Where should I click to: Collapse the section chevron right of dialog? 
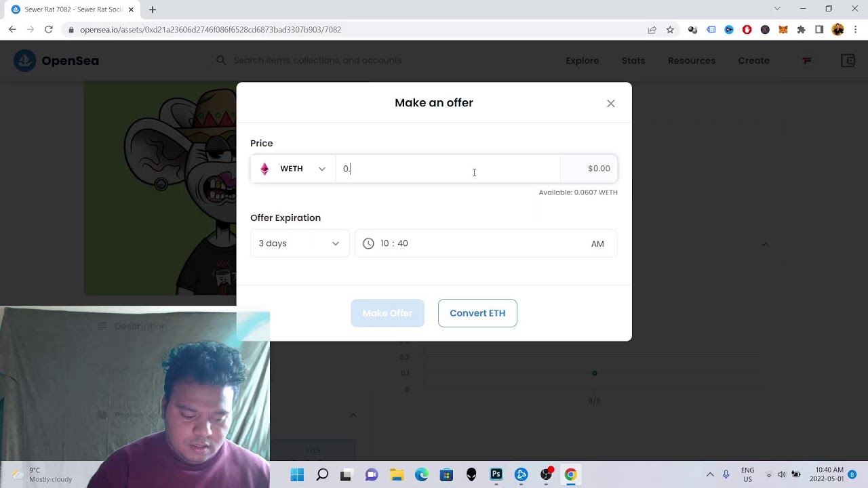point(766,244)
